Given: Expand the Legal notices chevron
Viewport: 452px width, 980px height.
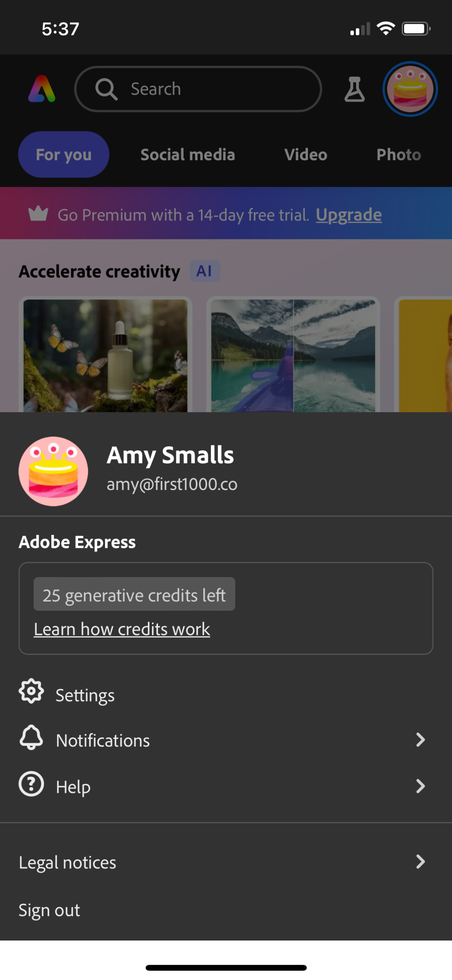Looking at the screenshot, I should tap(421, 862).
